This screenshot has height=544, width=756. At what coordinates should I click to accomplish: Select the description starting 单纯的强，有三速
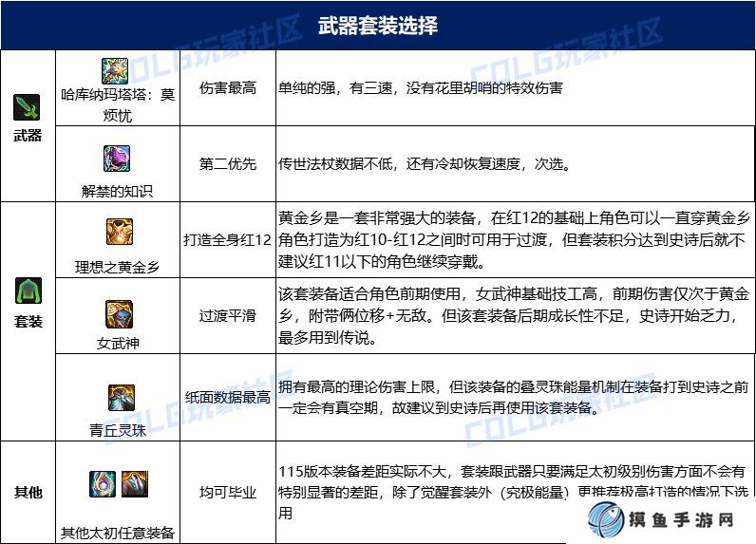pyautogui.click(x=421, y=88)
